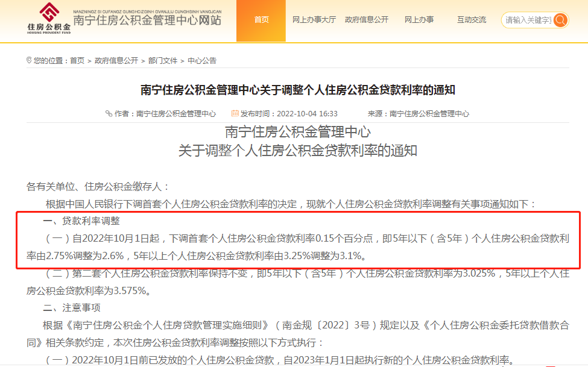Open the 中心公告 breadcrumb link

tap(202, 61)
